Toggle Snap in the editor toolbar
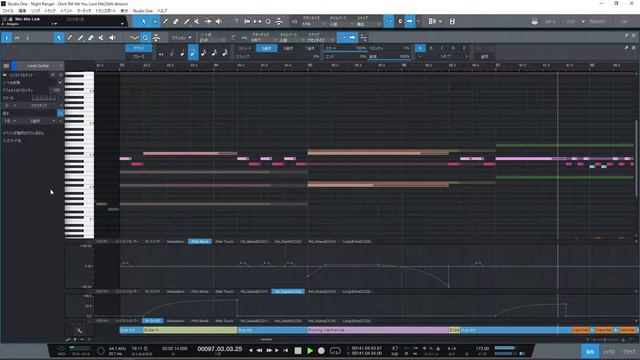 (342, 38)
